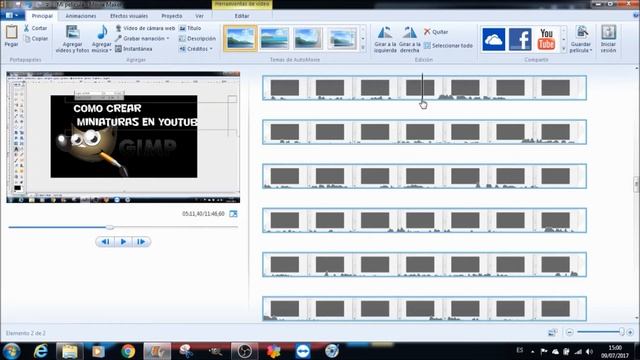Select the fourth AutoMovie theme thumbnail

[342, 38]
